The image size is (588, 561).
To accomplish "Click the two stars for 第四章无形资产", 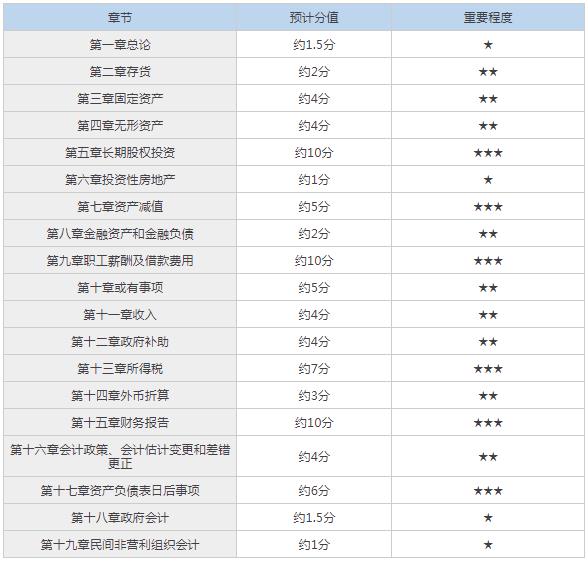I will [x=488, y=126].
